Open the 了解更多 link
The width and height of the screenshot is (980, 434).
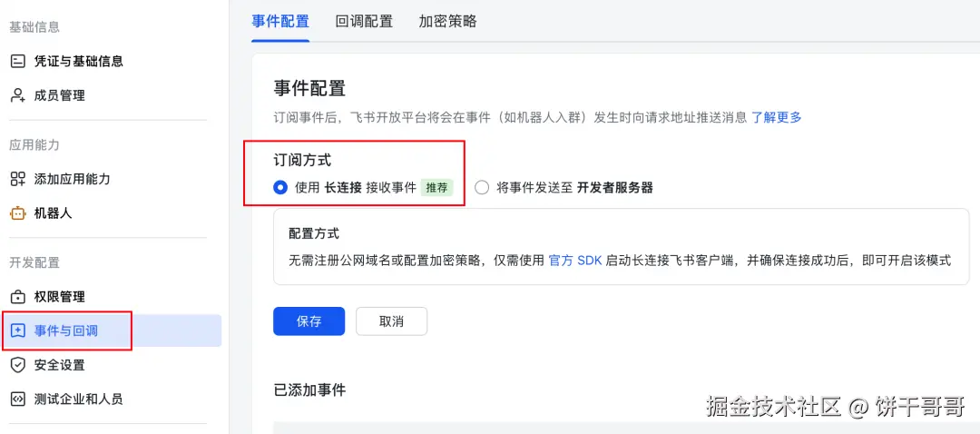[776, 117]
